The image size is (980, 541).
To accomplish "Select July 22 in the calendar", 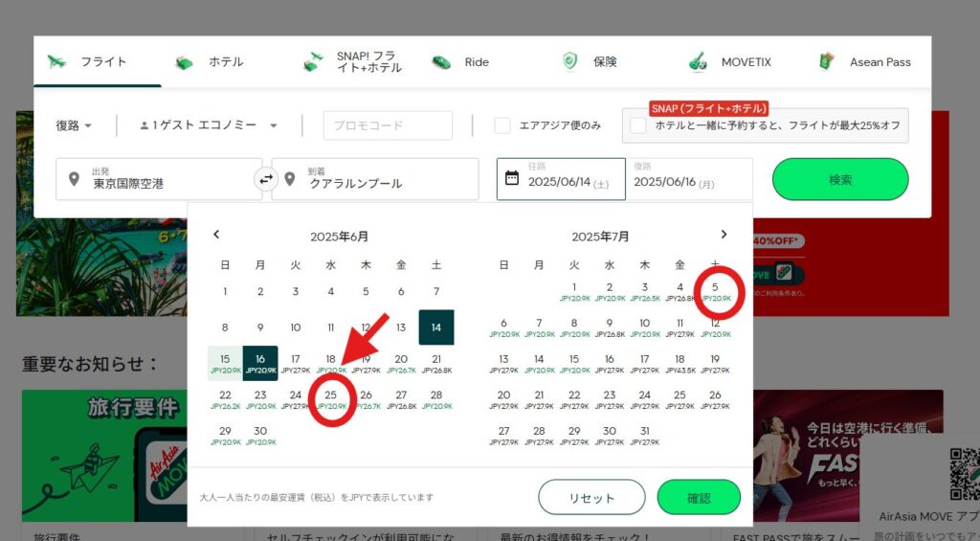I will pos(574,399).
